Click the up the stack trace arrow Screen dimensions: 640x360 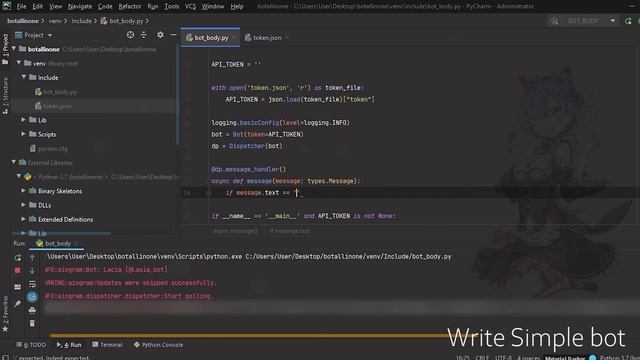32,258
